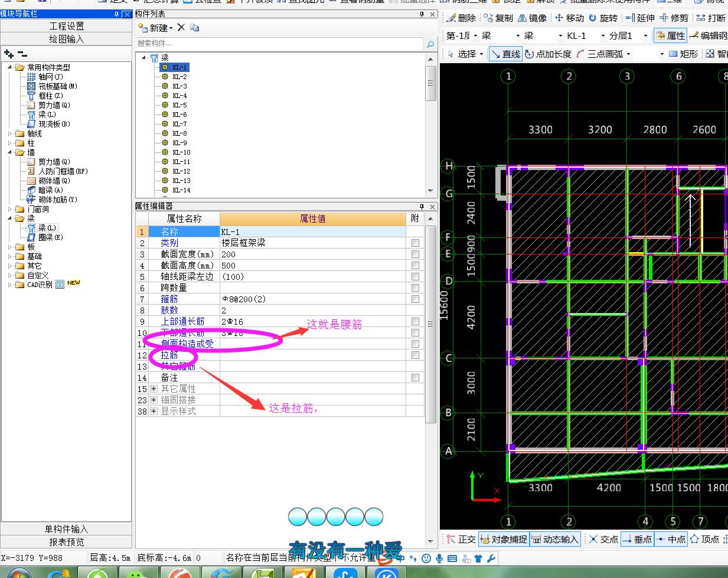Open the 绘图输入 (Drawing Input) tab
Viewport: 728px width, 578px height.
66,39
